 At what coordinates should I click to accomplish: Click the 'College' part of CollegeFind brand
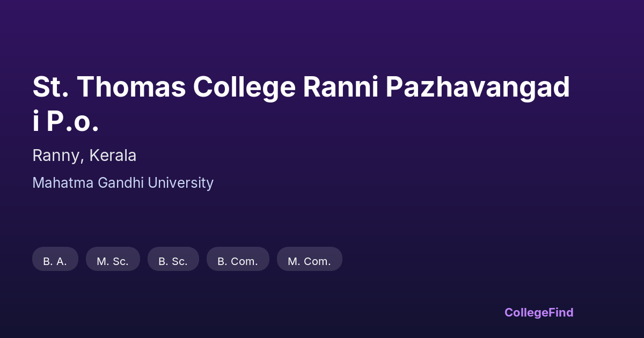coord(527,312)
